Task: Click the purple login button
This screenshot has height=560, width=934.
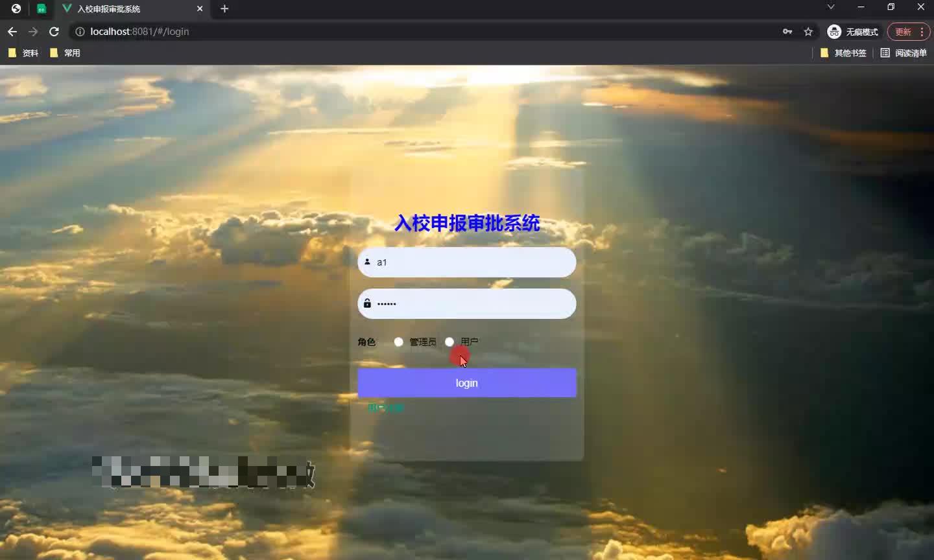Action: pyautogui.click(x=467, y=383)
